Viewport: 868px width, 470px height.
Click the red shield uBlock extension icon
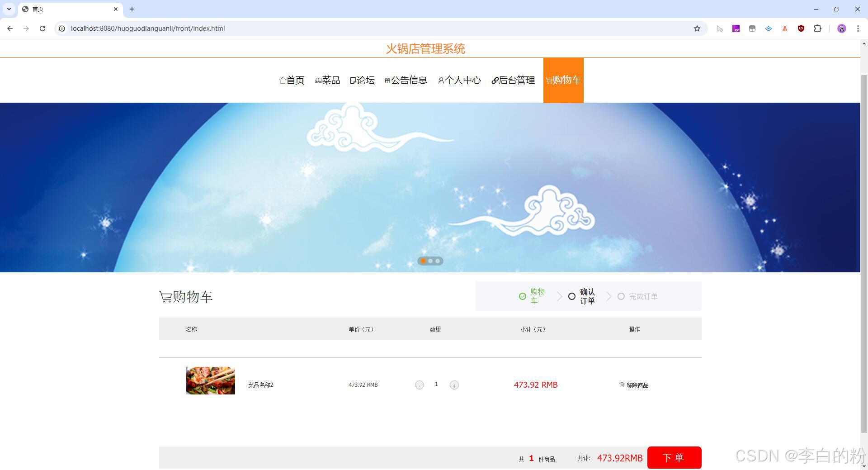click(x=801, y=28)
